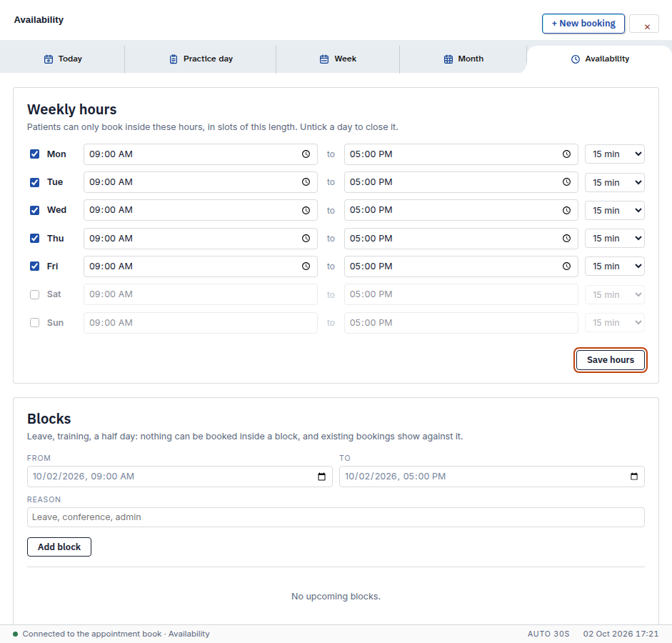Click the Friday end time field
The height and width of the screenshot is (643, 672).
(461, 266)
